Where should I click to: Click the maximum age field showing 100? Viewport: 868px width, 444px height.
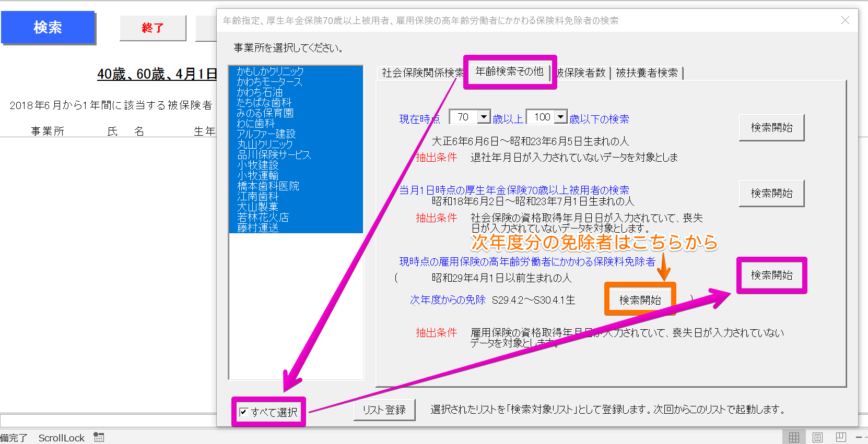[541, 117]
